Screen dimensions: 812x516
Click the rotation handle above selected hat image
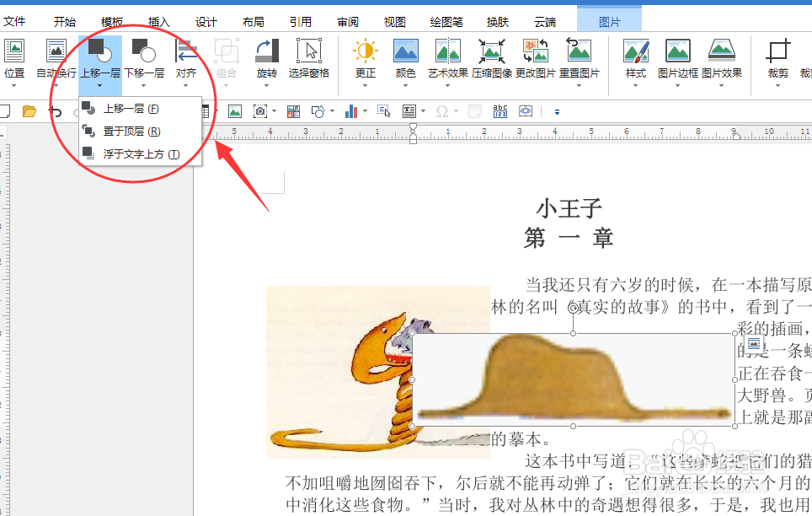(x=573, y=309)
